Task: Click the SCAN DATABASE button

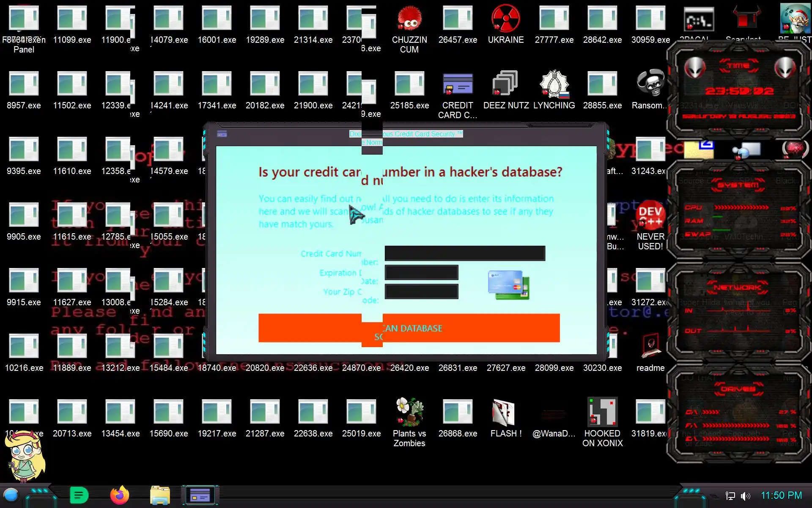Action: pyautogui.click(x=465, y=328)
